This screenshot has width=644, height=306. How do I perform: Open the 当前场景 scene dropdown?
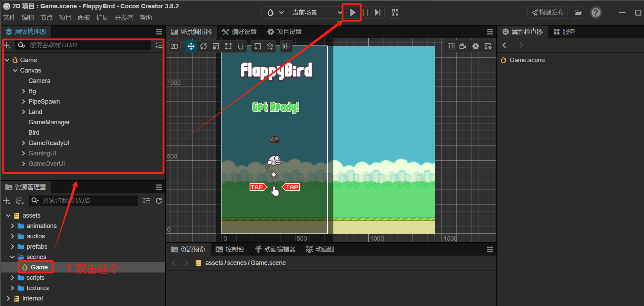tap(316, 12)
